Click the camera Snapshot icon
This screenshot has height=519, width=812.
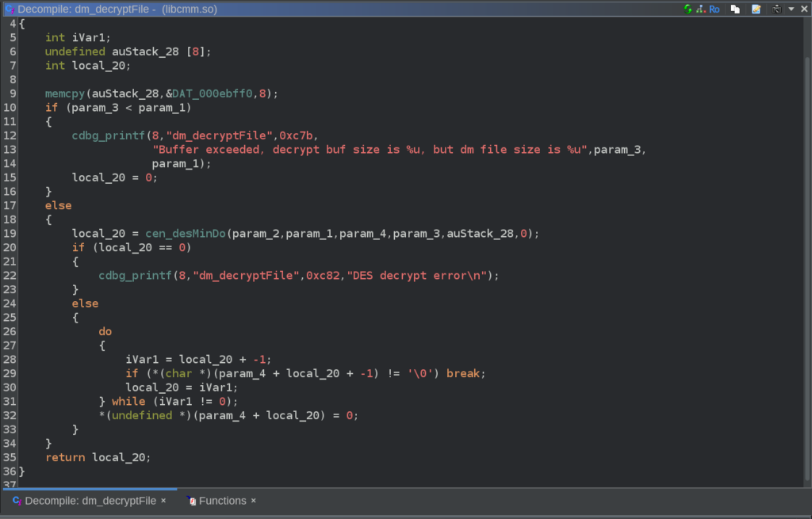tap(776, 9)
